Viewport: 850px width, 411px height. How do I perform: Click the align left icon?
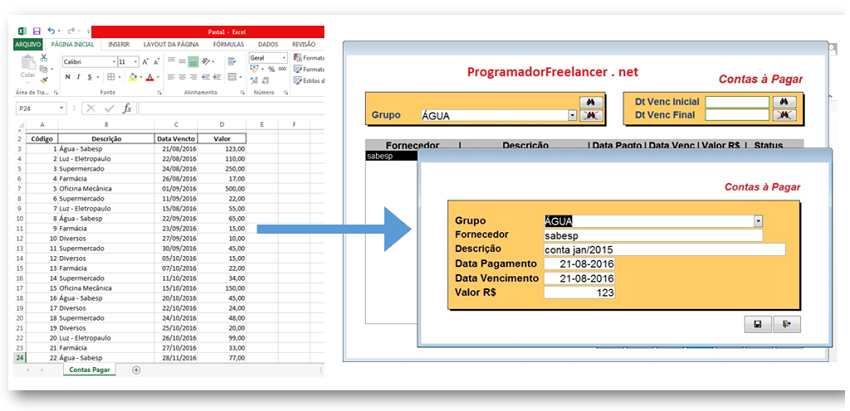171,77
